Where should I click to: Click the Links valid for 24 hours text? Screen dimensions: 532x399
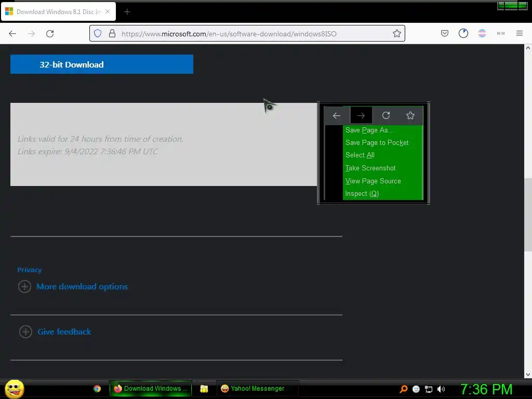point(100,139)
